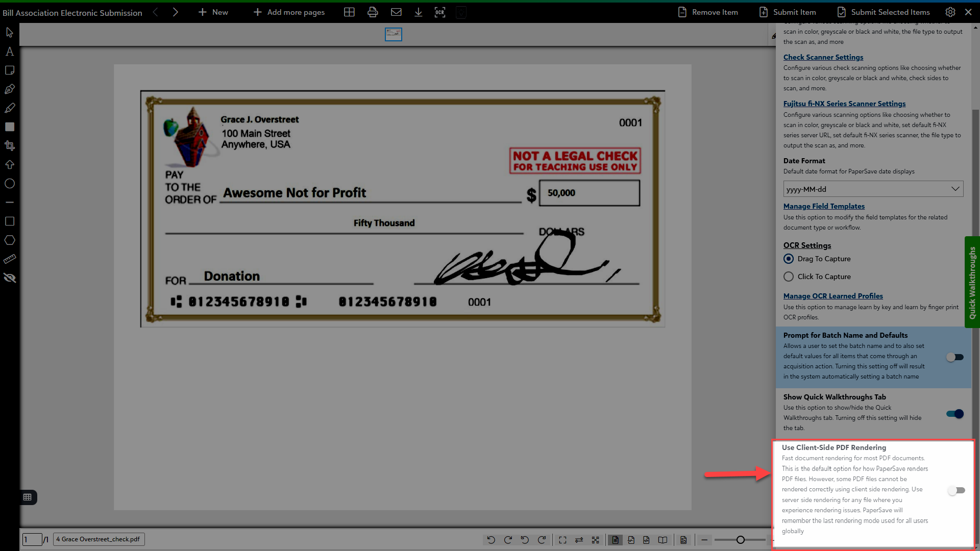Open Manage OCR Learned Profiles
Viewport: 980px width, 551px height.
pos(832,296)
